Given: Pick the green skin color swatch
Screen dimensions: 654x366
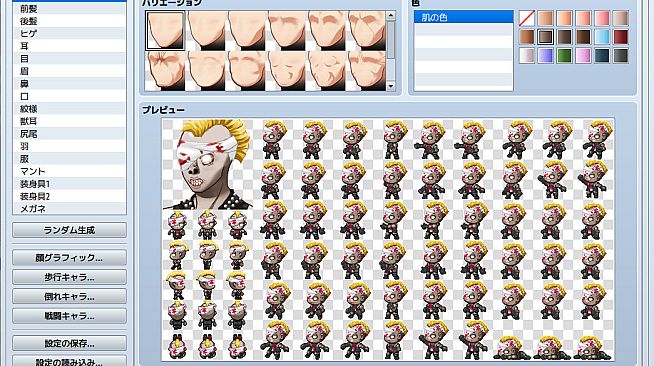Looking at the screenshot, I should pyautogui.click(x=564, y=55).
